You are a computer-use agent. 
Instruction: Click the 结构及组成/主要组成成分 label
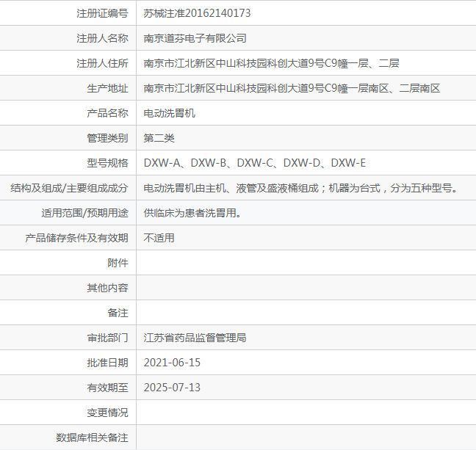[69, 188]
